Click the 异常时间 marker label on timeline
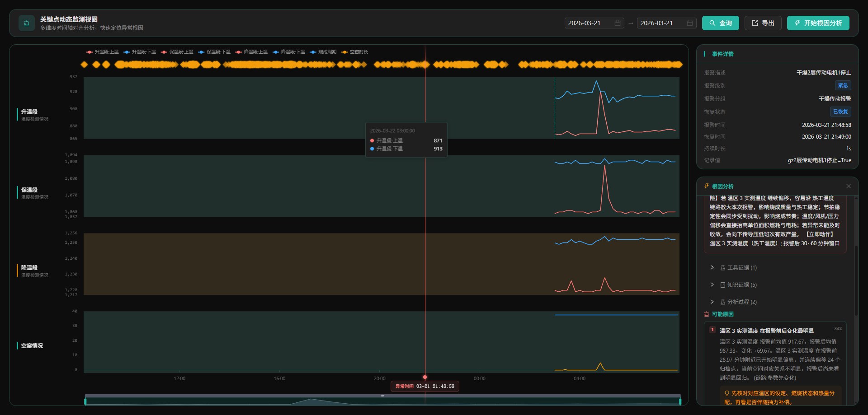The width and height of the screenshot is (868, 415). click(x=425, y=386)
